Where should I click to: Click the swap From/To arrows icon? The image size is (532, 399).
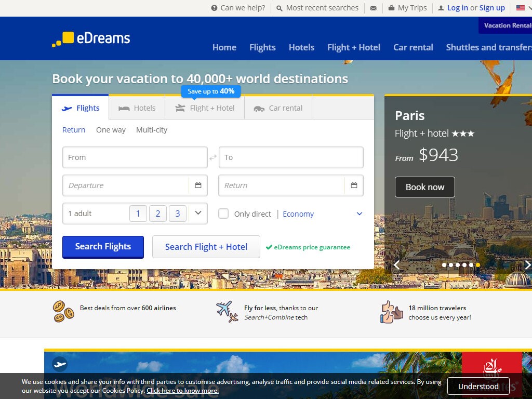pos(213,157)
